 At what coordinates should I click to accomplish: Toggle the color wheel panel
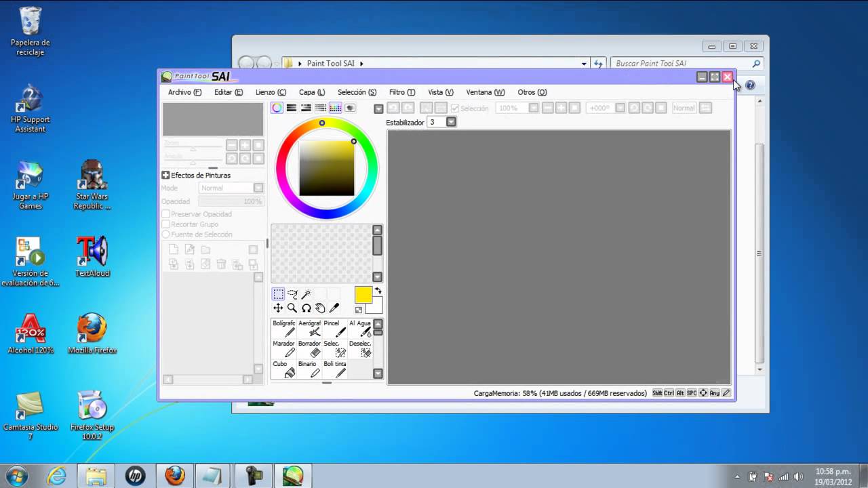277,108
